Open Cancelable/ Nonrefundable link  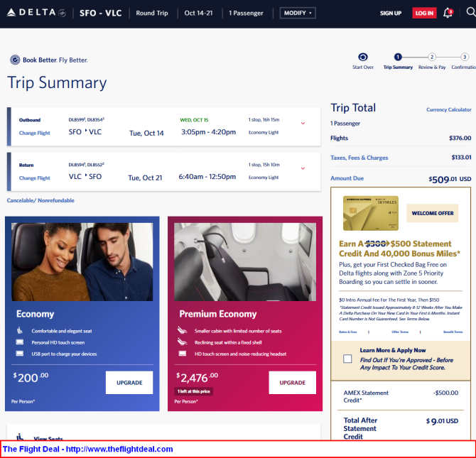40,200
